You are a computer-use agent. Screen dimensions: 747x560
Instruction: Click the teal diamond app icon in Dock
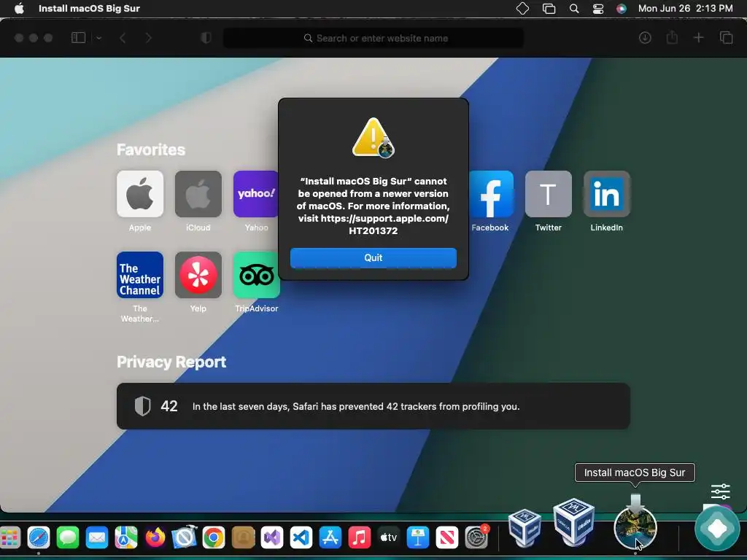pyautogui.click(x=718, y=529)
